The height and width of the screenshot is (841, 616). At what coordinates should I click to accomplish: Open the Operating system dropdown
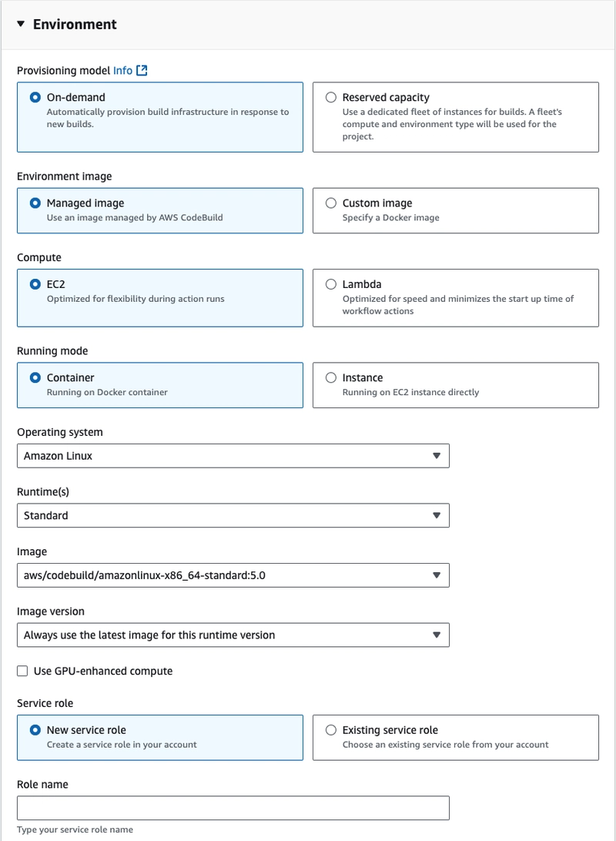pos(233,456)
